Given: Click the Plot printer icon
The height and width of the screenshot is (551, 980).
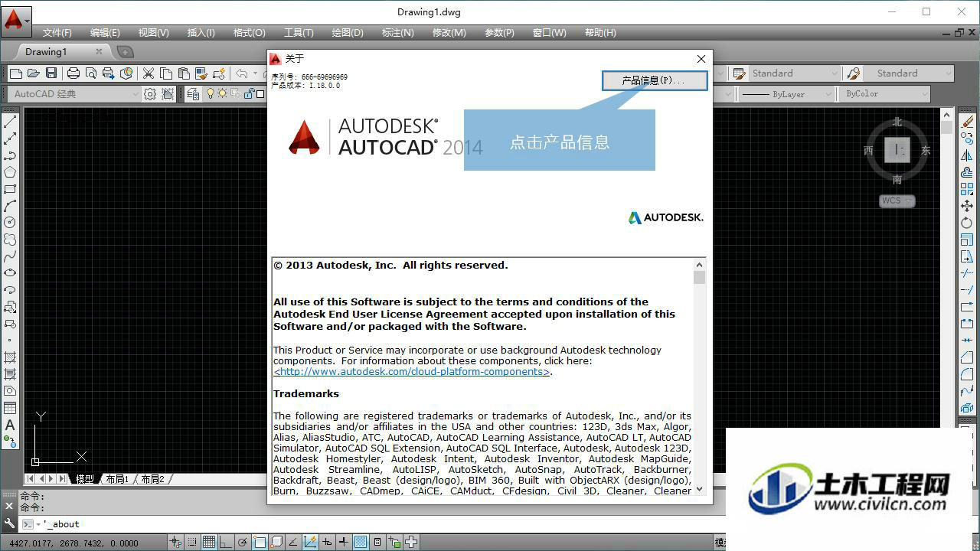Looking at the screenshot, I should coord(73,73).
